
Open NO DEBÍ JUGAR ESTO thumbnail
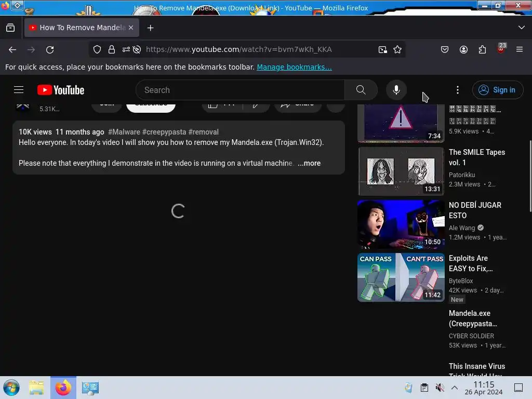(x=401, y=224)
